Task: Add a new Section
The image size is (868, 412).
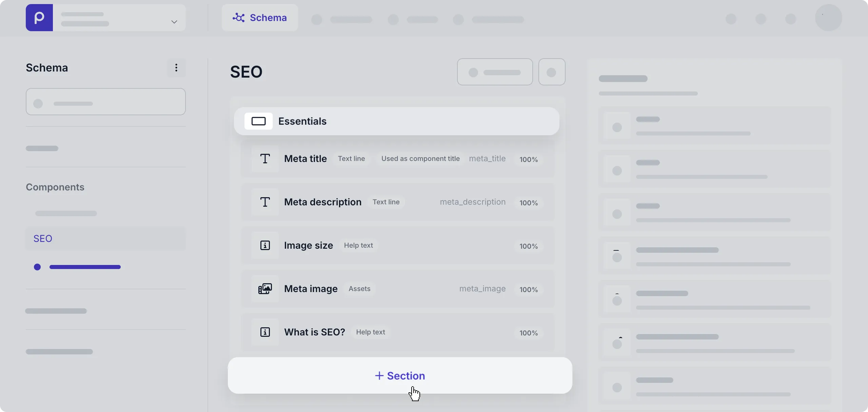Action: (x=400, y=375)
